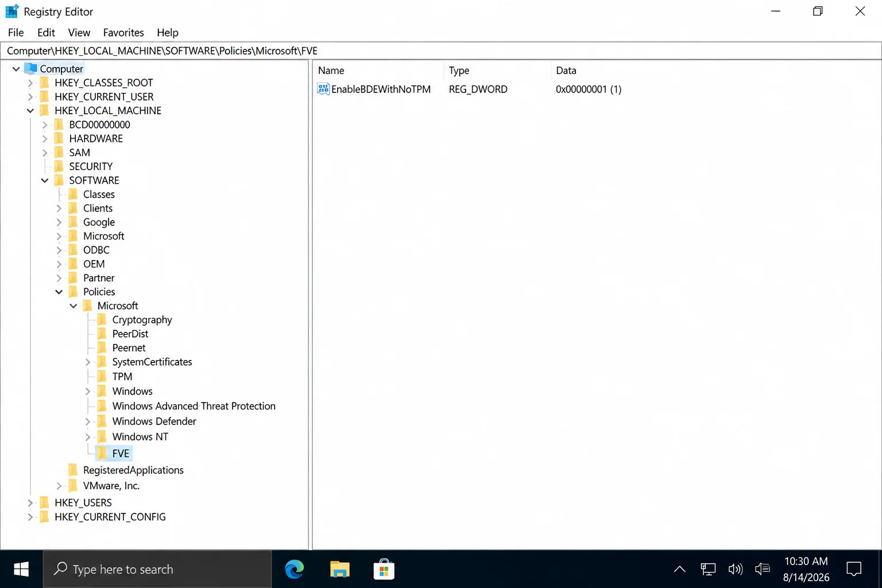Viewport: 882px width, 588px height.
Task: Select the SECURITY folder icon
Action: click(x=59, y=167)
